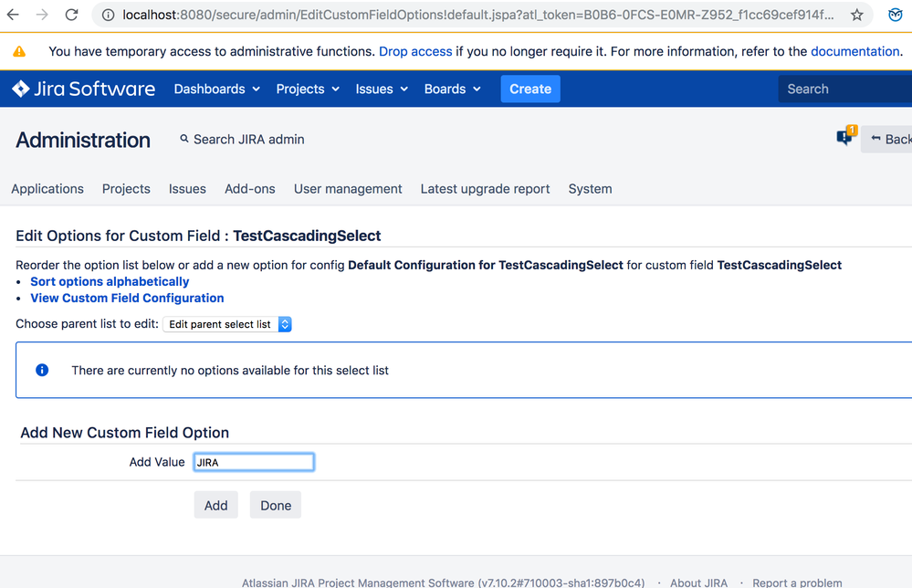Open the Dashboards dropdown menu

pyautogui.click(x=217, y=89)
